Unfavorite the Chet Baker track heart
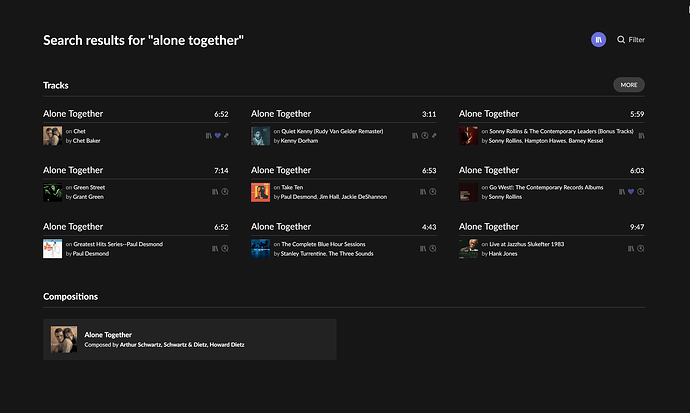Screen dimensions: 690x413 point(218,135)
